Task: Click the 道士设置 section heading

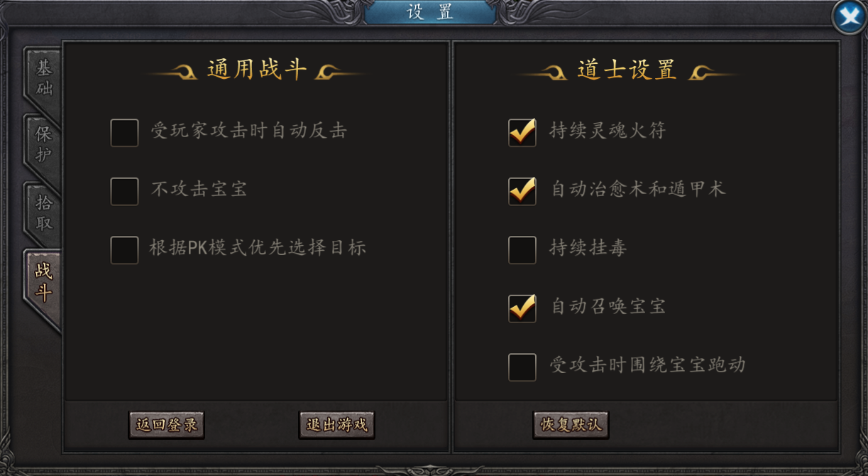Action: (627, 70)
